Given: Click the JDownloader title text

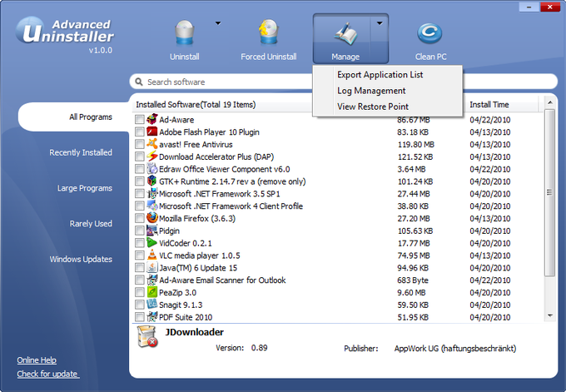Looking at the screenshot, I should click(194, 332).
